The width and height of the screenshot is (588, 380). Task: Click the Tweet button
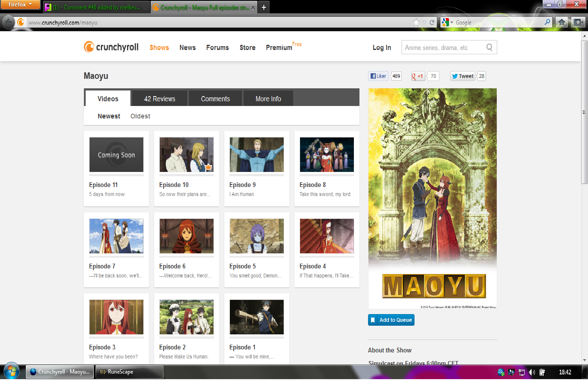(x=462, y=76)
